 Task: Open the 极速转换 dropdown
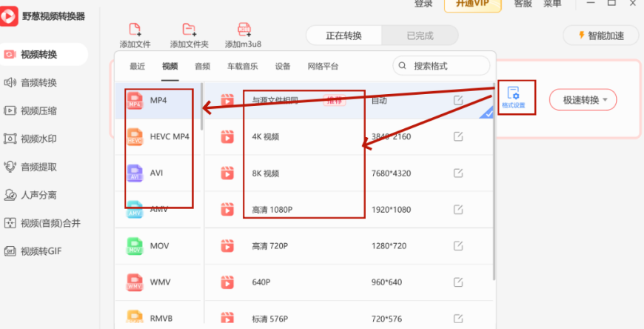583,100
